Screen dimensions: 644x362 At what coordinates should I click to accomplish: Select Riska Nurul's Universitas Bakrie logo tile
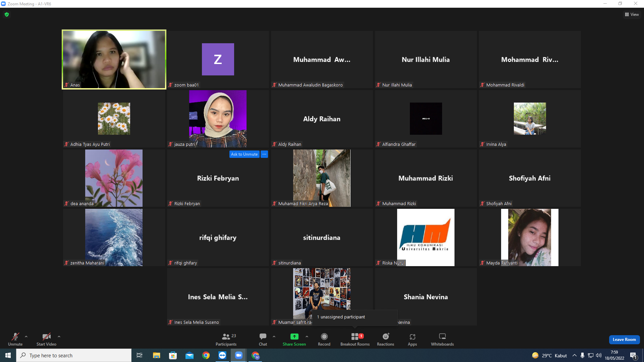point(426,237)
